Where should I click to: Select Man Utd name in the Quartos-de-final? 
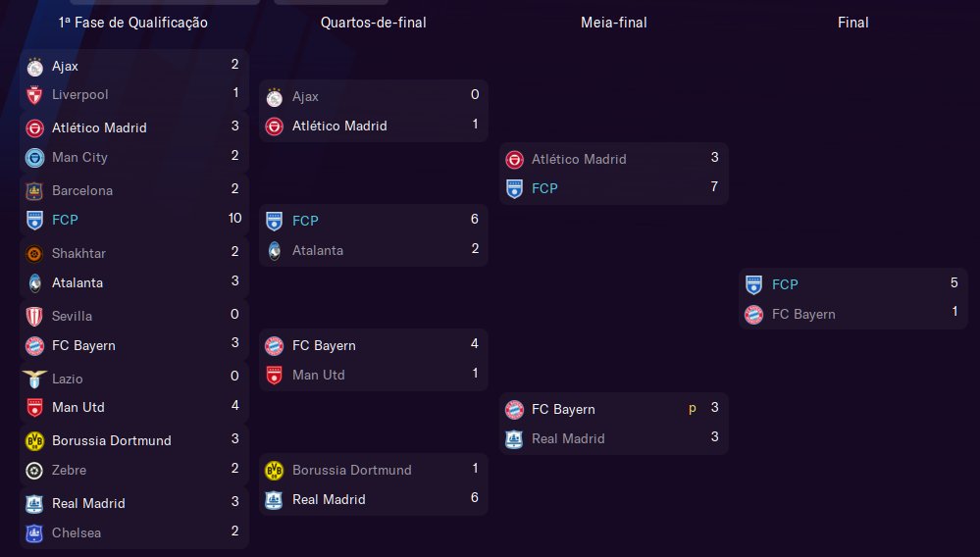click(x=319, y=376)
